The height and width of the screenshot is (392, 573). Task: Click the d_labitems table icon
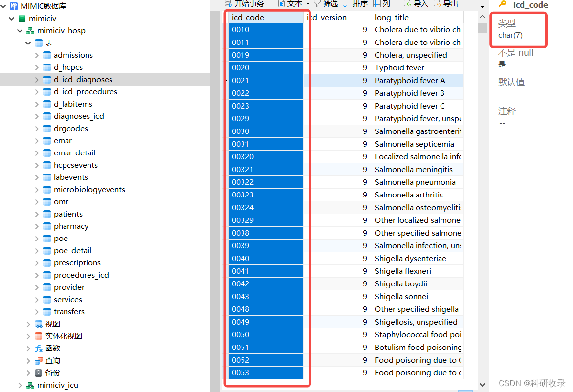tap(47, 104)
